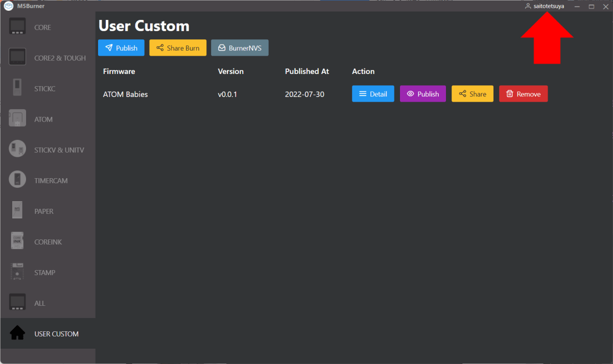Click the Firmware column header

pos(119,71)
